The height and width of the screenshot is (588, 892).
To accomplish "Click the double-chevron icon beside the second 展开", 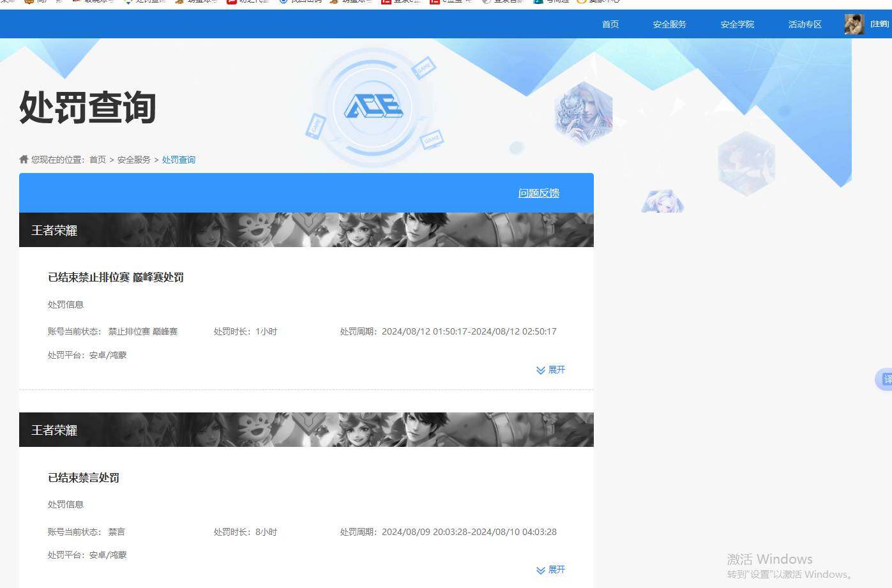I will tap(540, 569).
